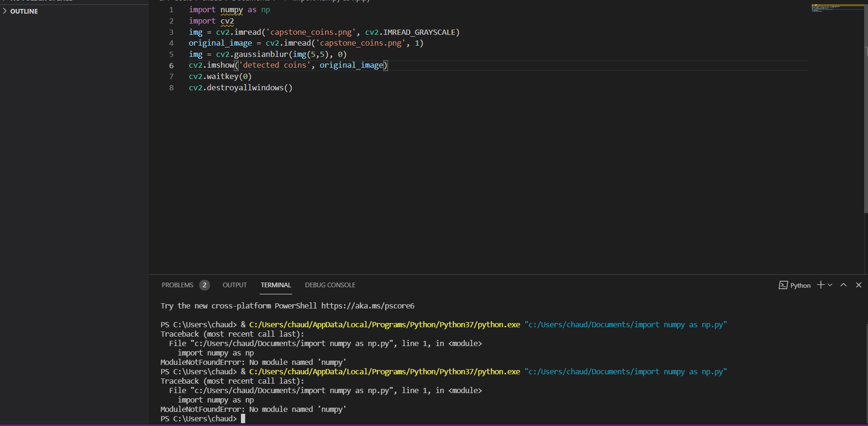Click the Python label in the panel header
The width and height of the screenshot is (868, 426).
pos(800,285)
